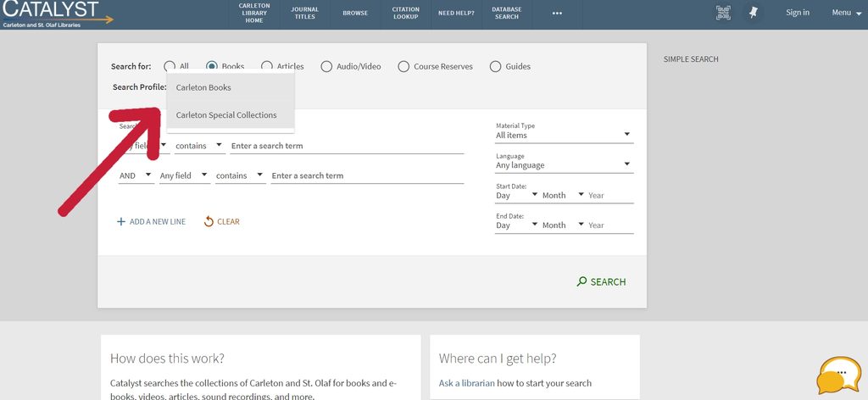Select the Guides radio button
Screen dimensions: 868x400
click(x=495, y=67)
